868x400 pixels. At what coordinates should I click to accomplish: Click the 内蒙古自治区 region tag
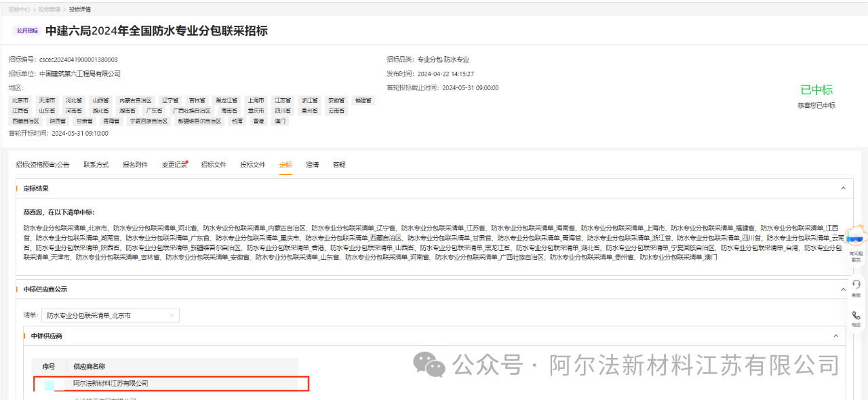click(x=135, y=100)
